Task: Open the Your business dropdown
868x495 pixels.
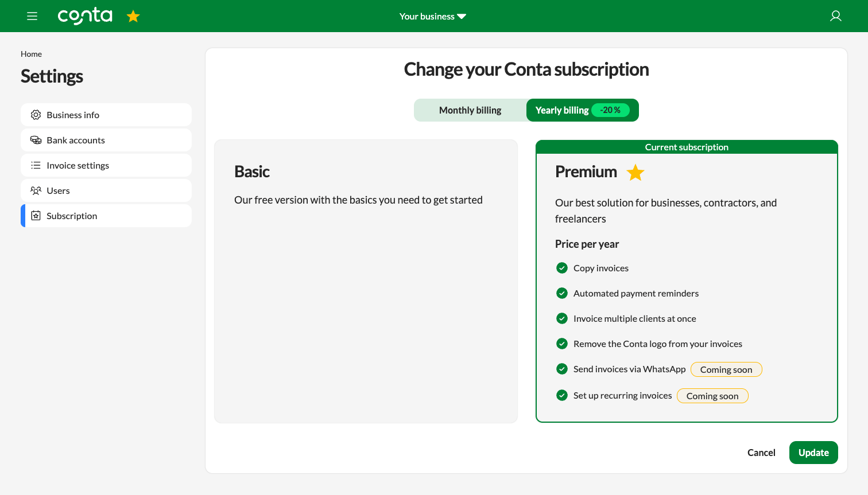Action: click(x=432, y=16)
